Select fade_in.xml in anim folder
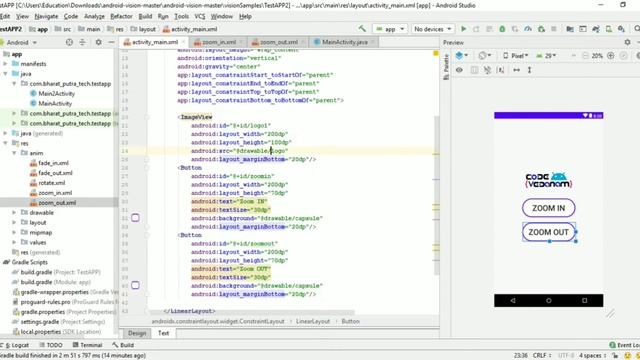 coord(53,163)
